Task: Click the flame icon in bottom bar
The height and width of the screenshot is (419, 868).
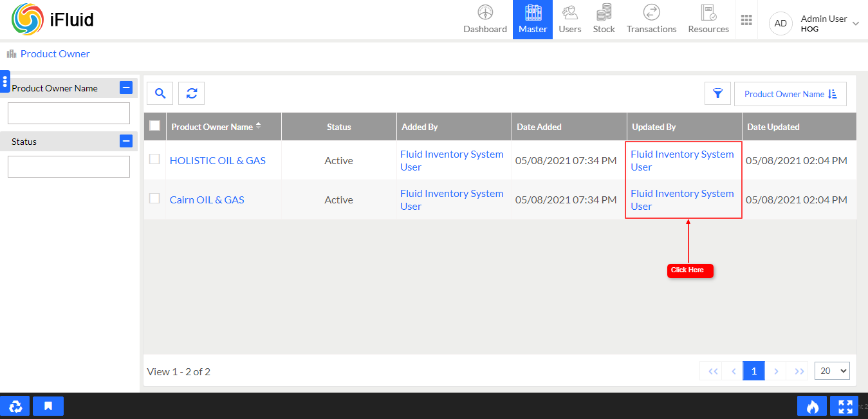Action: [812, 406]
